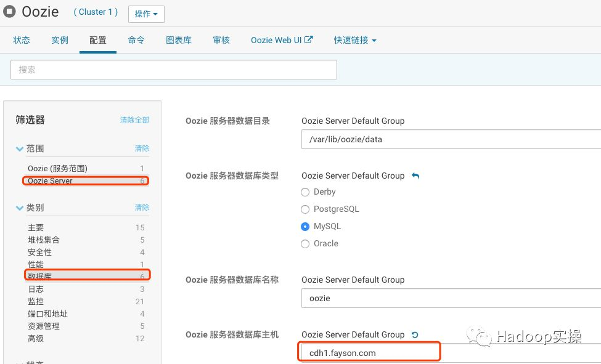Click 清除全部 to clear all filters
The image size is (601, 364).
(134, 120)
